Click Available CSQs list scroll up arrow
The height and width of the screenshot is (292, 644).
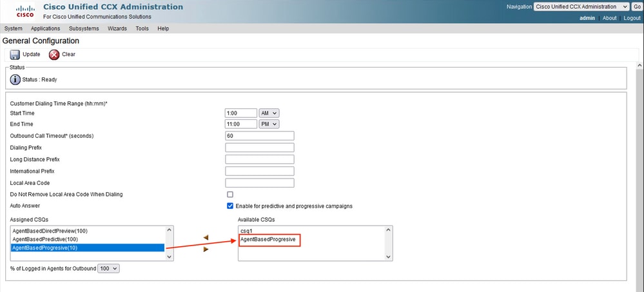point(389,230)
